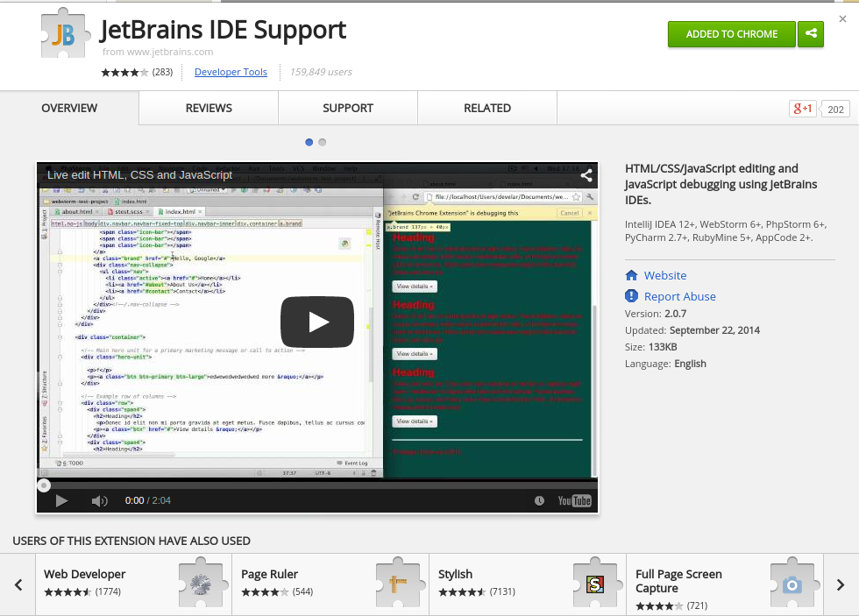Open the Related tab
Image resolution: width=859 pixels, height=616 pixels.
[x=487, y=108]
